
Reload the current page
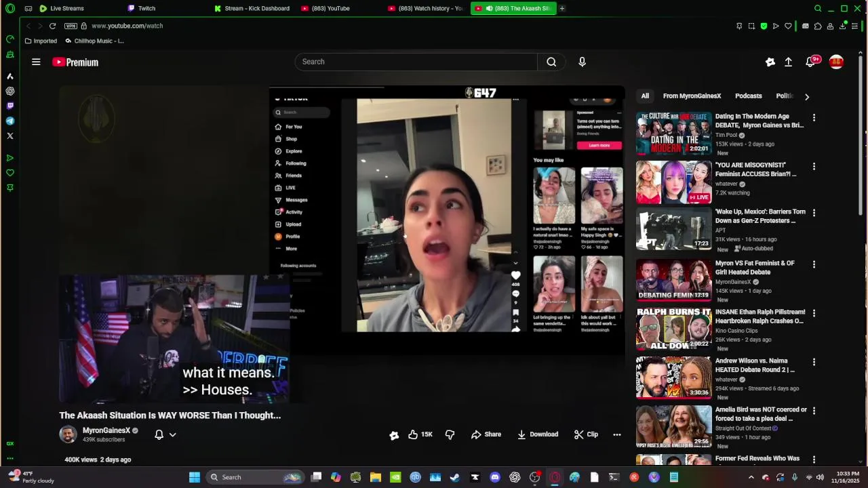coord(52,26)
